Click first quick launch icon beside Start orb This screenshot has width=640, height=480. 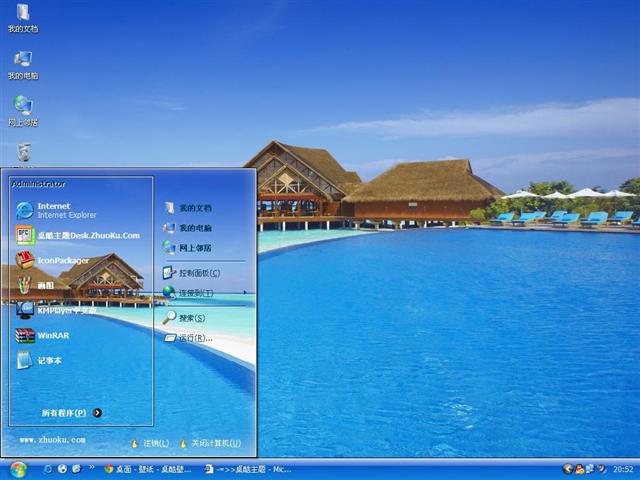click(48, 469)
